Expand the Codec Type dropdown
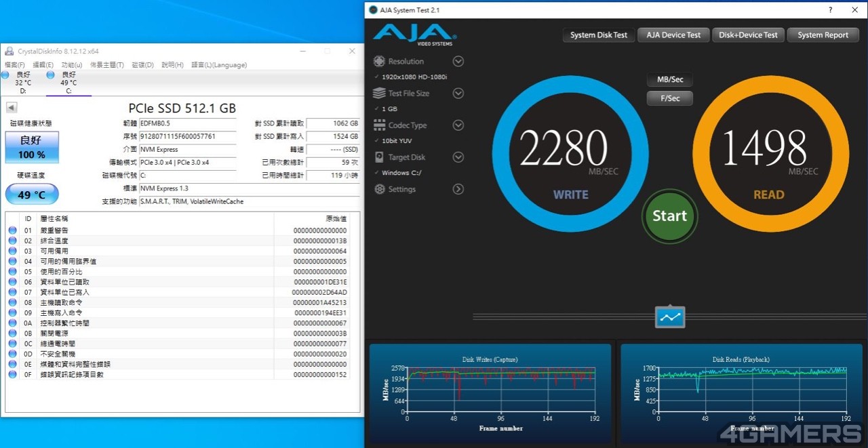 458,125
